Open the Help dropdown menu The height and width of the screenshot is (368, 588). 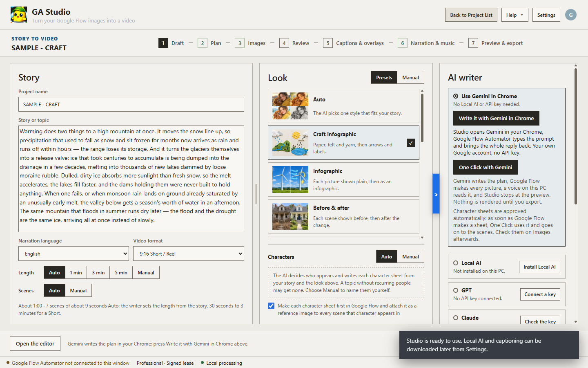514,15
